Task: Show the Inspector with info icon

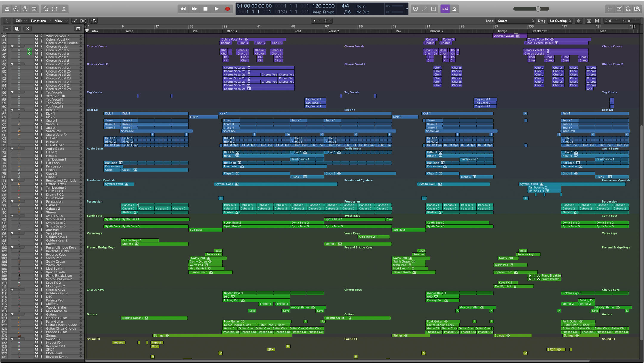Action: 16,9
